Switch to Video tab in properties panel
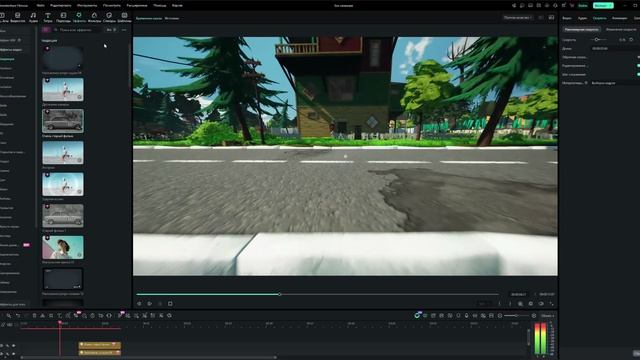Screen dimensions: 640x360 pos(567,18)
